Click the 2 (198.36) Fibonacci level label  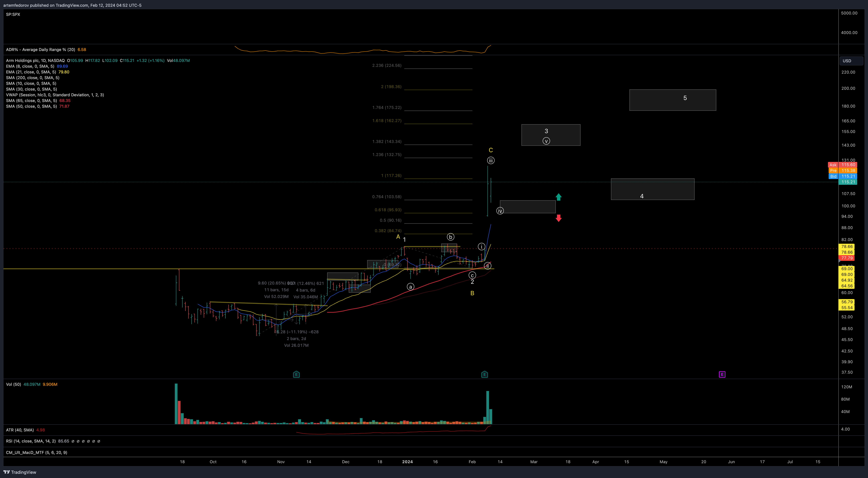coord(391,87)
